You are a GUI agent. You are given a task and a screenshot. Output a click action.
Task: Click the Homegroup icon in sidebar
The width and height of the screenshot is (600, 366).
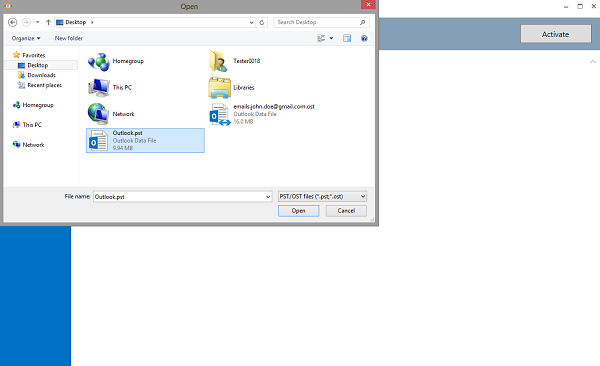[16, 105]
